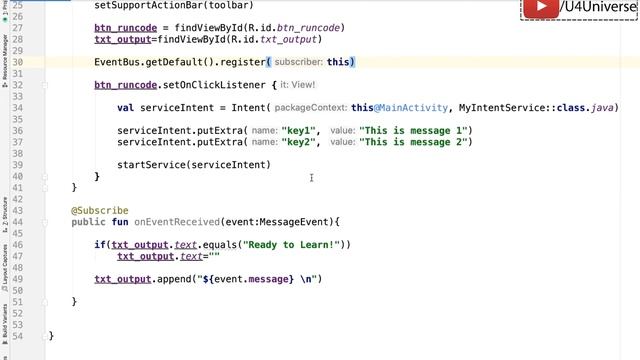Click line number 43 in the gutter
The height and width of the screenshot is (360, 640).
click(18, 211)
